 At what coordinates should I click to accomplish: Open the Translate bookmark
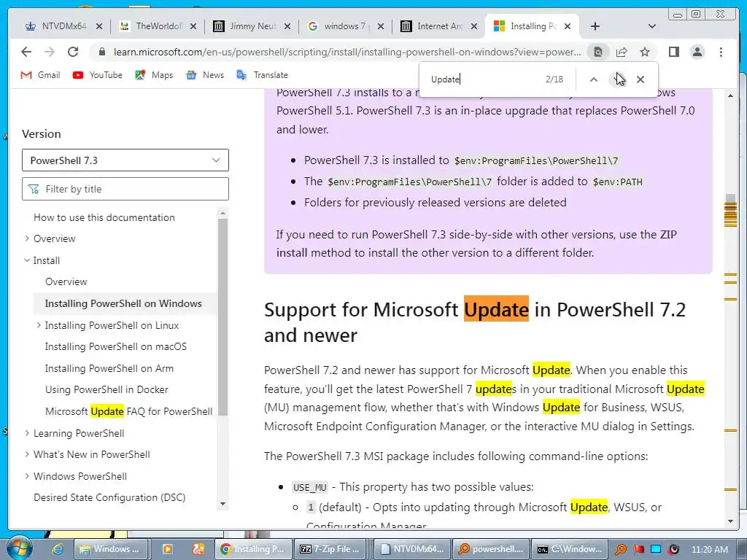click(x=262, y=75)
